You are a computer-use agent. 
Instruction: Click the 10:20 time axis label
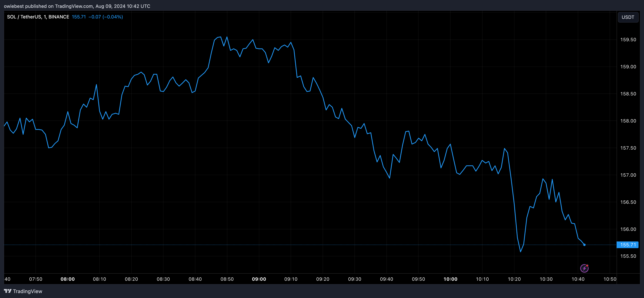pyautogui.click(x=514, y=279)
